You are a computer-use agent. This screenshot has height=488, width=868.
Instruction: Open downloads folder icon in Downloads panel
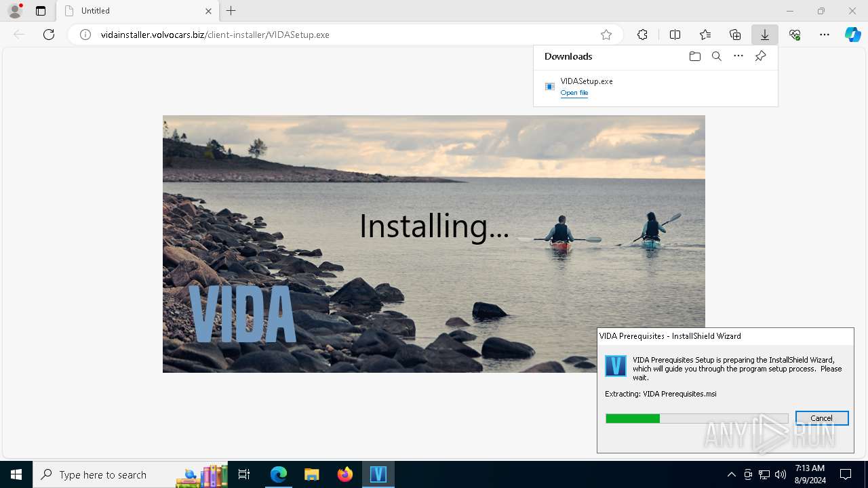tap(694, 56)
